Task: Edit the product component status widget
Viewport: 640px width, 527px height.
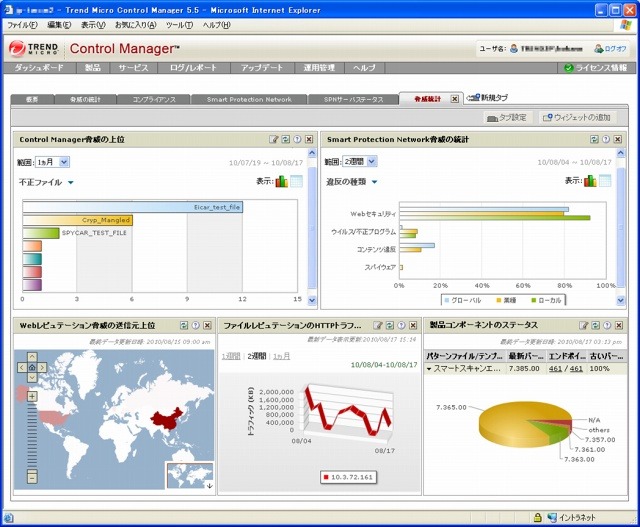Action: (x=584, y=325)
